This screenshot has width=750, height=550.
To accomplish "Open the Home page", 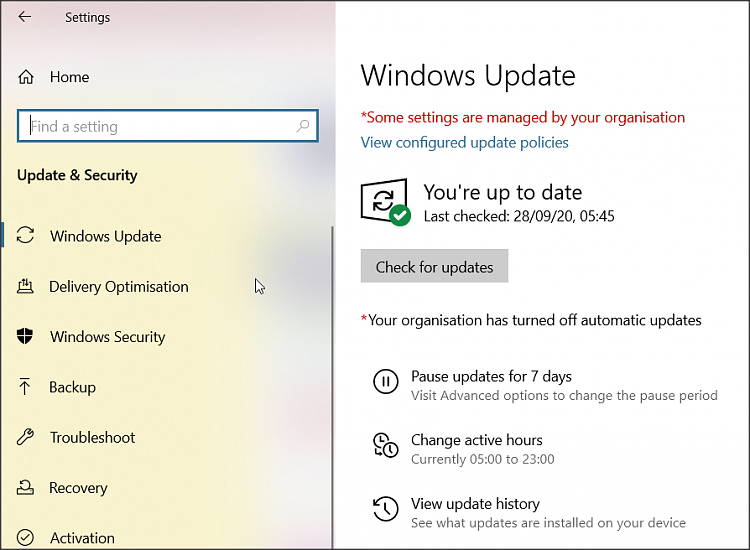I will click(69, 77).
